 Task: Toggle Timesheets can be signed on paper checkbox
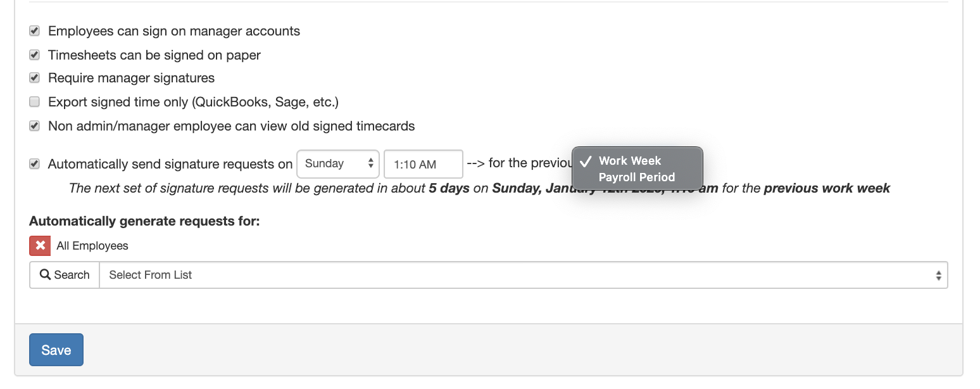pyautogui.click(x=35, y=55)
